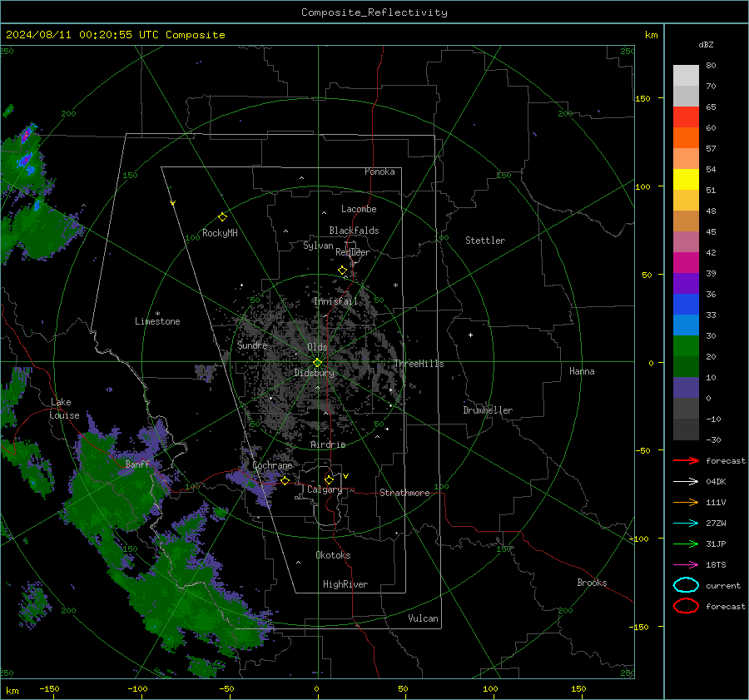Click the yellow diamond marker near RedDeer
This screenshot has height=700, width=749.
pyautogui.click(x=343, y=271)
